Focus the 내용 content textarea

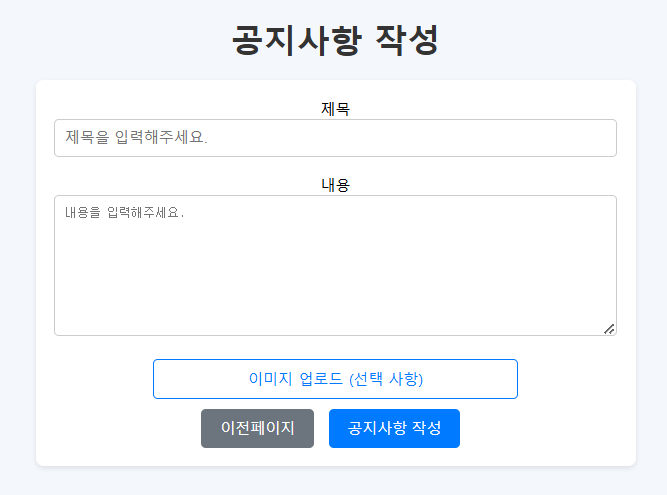click(x=335, y=265)
